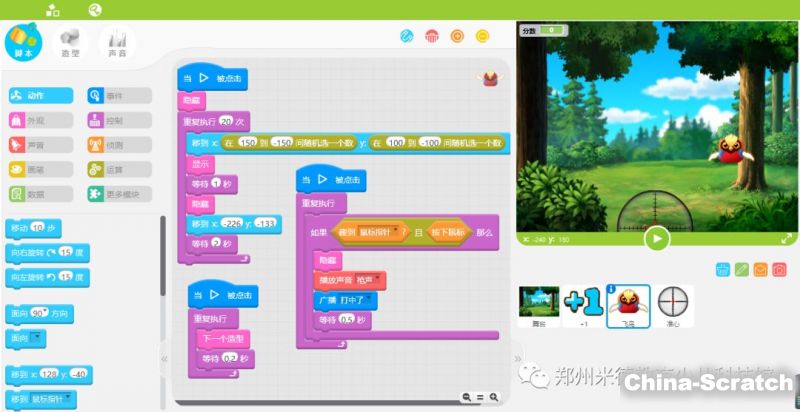Switch to the 声音 sounds tab
Screen dimensions: 800x412
click(x=118, y=42)
